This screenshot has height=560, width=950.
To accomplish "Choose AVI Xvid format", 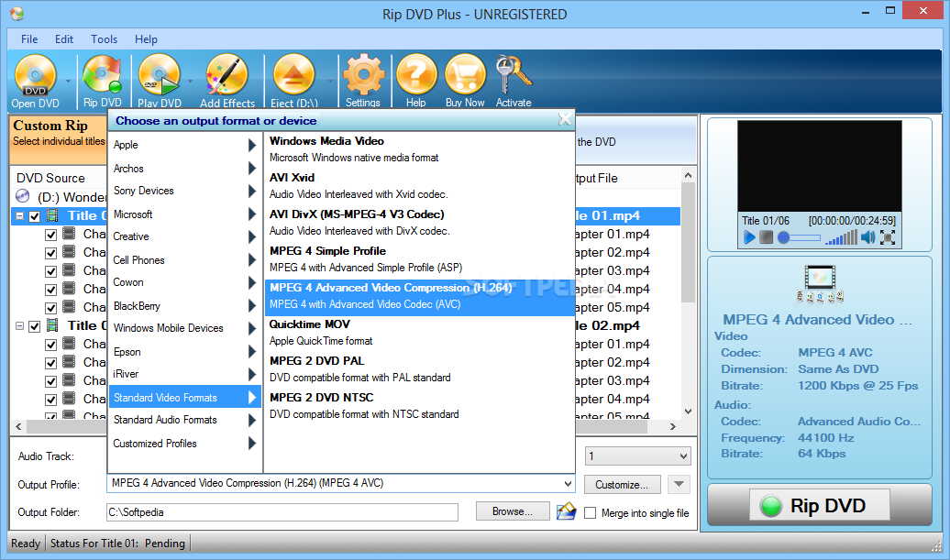I will click(419, 186).
